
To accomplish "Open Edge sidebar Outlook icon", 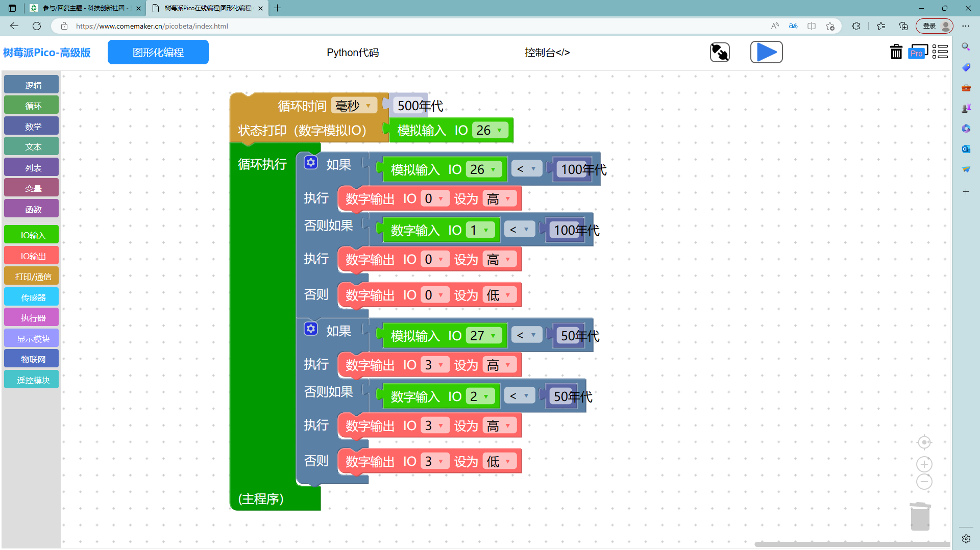I will pyautogui.click(x=966, y=149).
